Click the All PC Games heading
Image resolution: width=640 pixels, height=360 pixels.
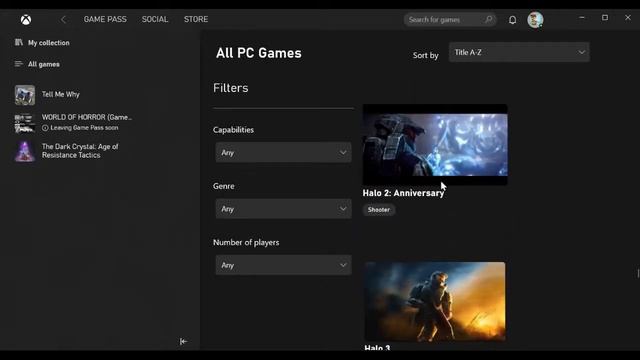259,53
